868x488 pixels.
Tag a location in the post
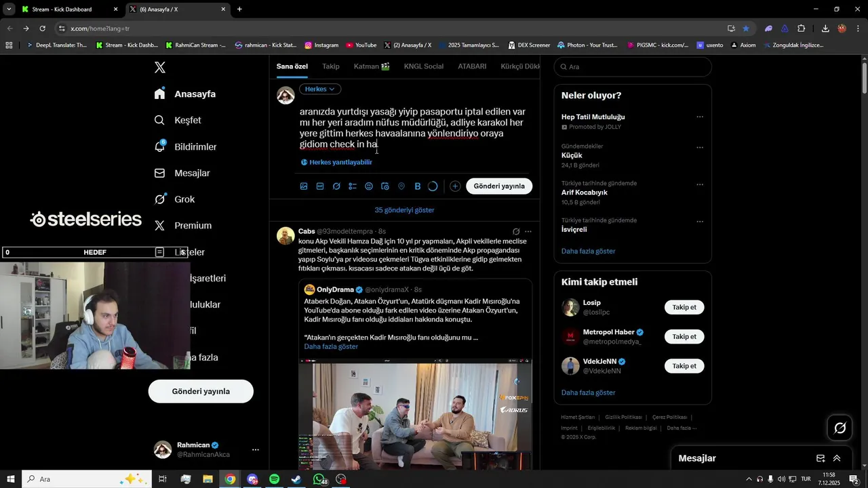401,186
